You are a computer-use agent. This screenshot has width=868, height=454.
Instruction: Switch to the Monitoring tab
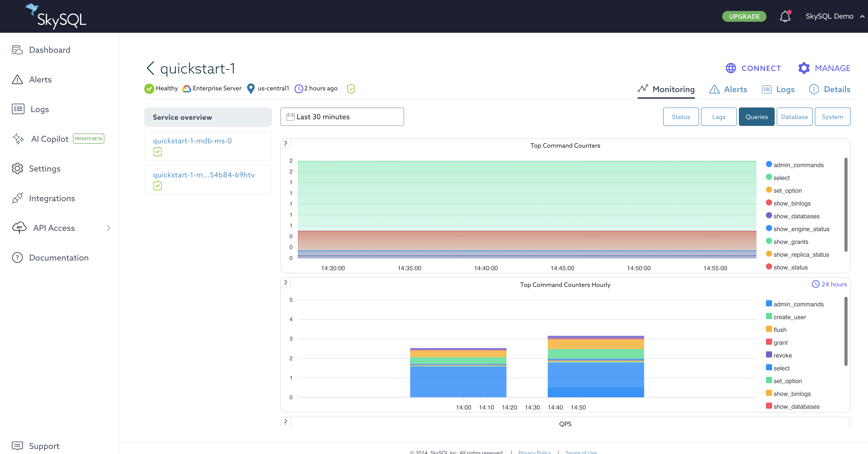666,89
